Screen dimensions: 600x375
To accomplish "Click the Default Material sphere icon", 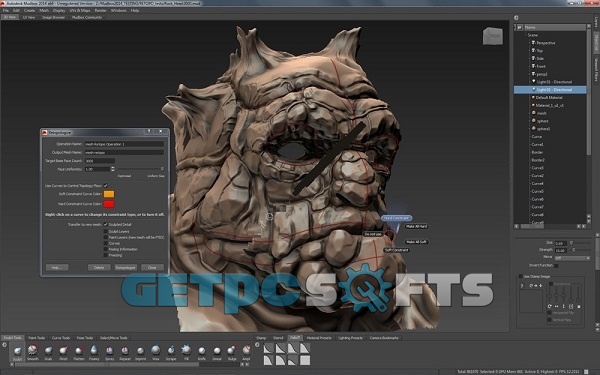I will 533,97.
